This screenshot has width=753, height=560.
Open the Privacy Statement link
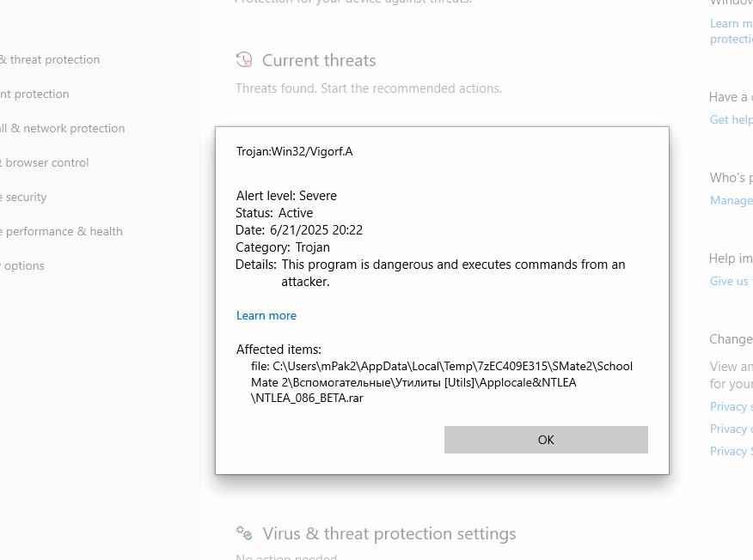[731, 451]
